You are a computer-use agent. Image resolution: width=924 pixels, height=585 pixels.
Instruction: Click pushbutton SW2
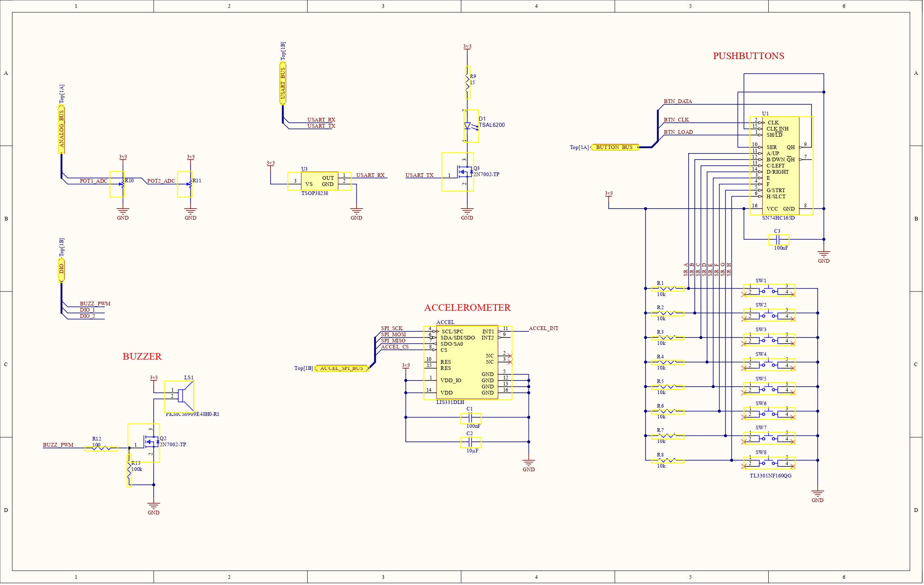(x=769, y=315)
